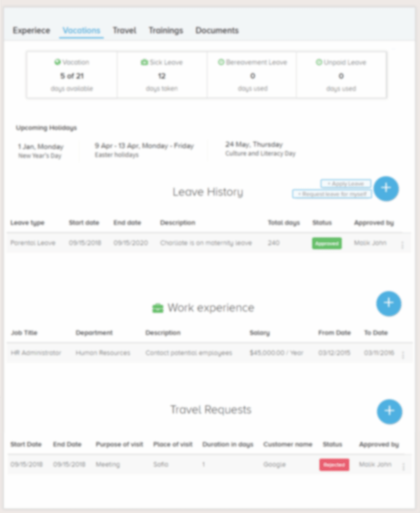Click the blue plus button by Travel Requests
Viewport: 420px width, 513px height.
(389, 411)
